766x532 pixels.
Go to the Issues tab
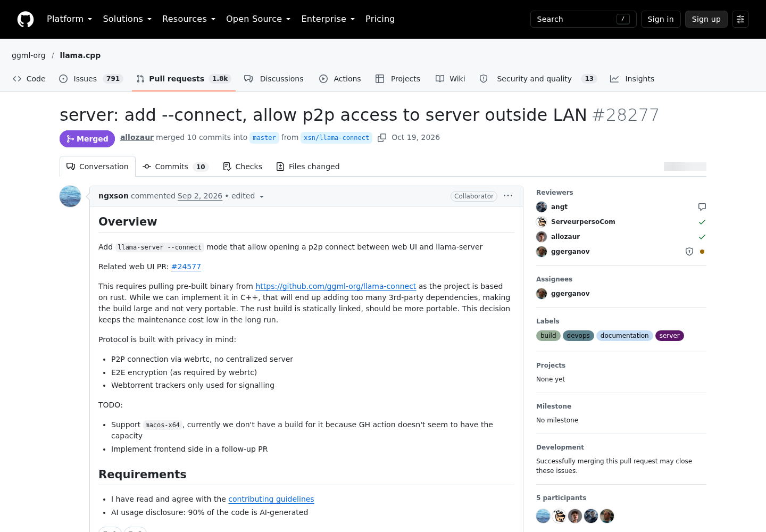click(91, 79)
